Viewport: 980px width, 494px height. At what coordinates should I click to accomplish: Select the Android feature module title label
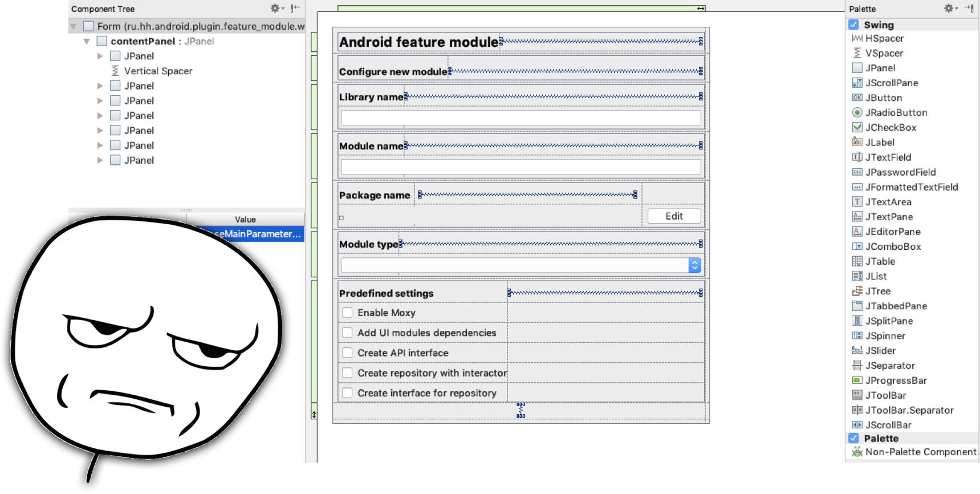click(x=419, y=42)
